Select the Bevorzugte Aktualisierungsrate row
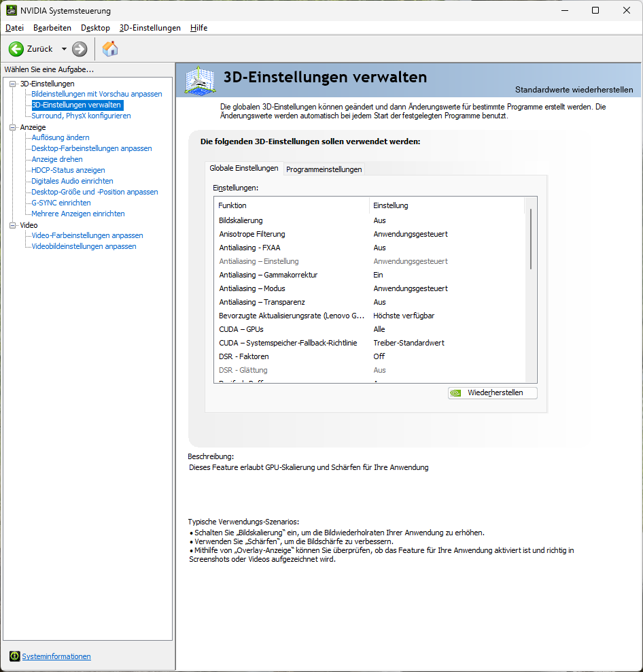 pyautogui.click(x=370, y=316)
